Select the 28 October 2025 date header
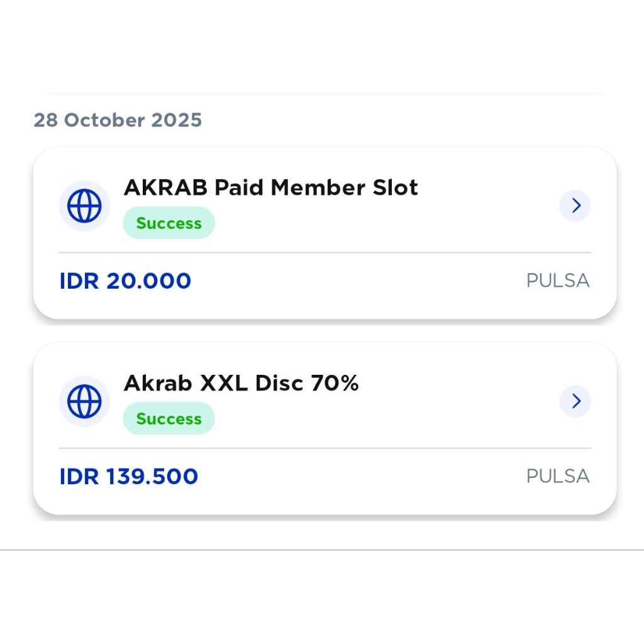This screenshot has width=644, height=644. tap(118, 120)
